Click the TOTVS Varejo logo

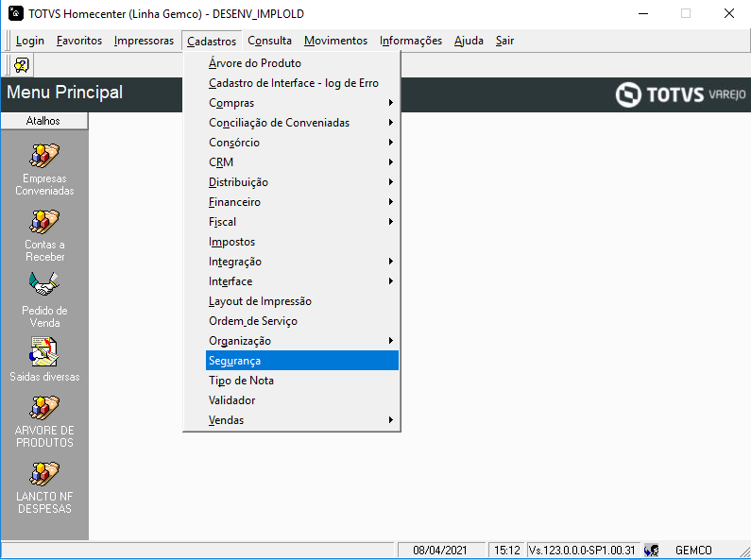(680, 94)
